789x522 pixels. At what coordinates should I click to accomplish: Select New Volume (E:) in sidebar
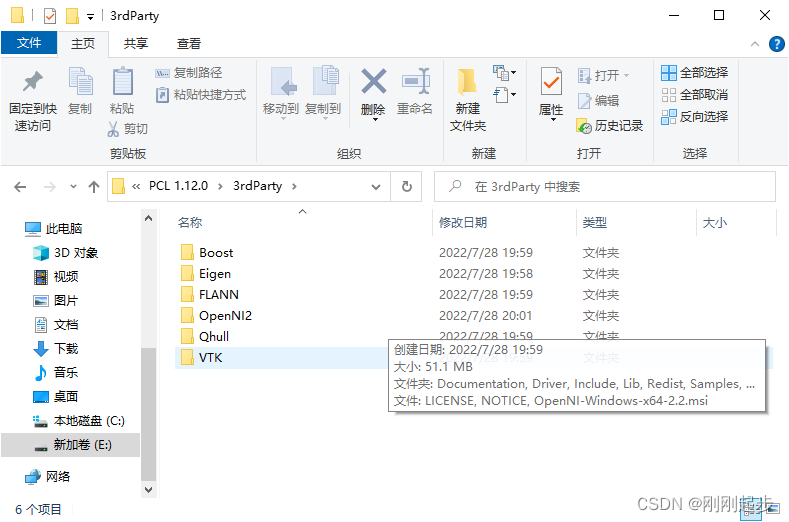tap(72, 445)
